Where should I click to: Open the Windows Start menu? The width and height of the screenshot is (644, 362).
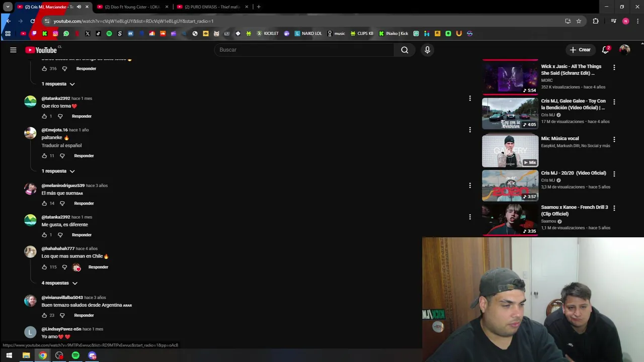(x=9, y=355)
